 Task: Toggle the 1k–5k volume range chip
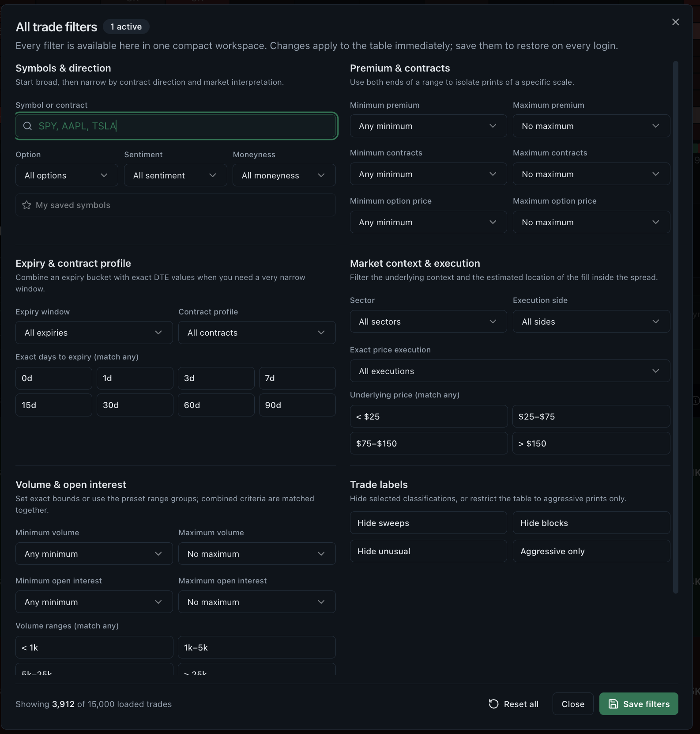click(257, 647)
